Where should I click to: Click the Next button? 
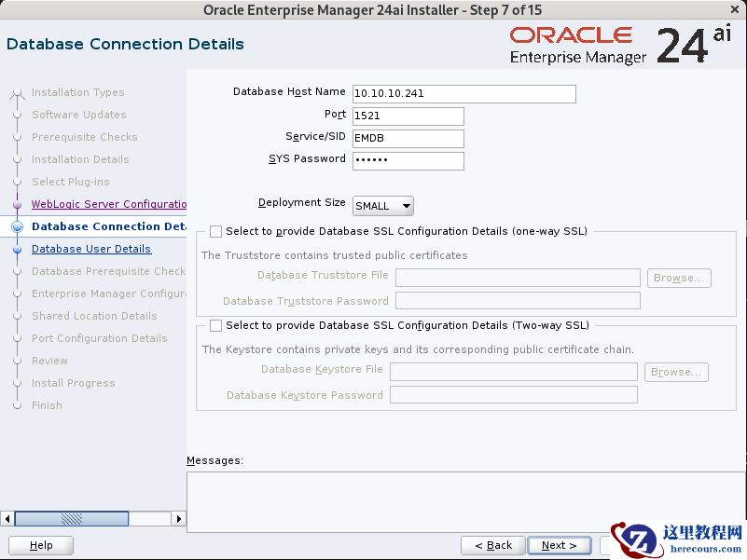point(560,545)
